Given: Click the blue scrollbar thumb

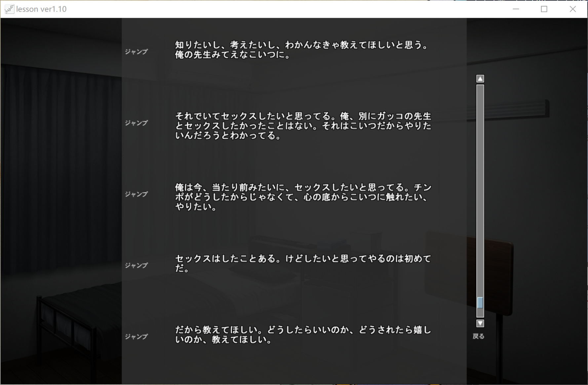Looking at the screenshot, I should [x=480, y=302].
